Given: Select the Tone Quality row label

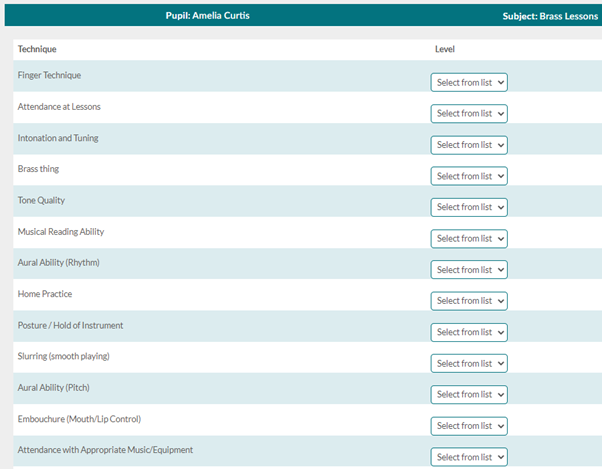Looking at the screenshot, I should point(41,200).
